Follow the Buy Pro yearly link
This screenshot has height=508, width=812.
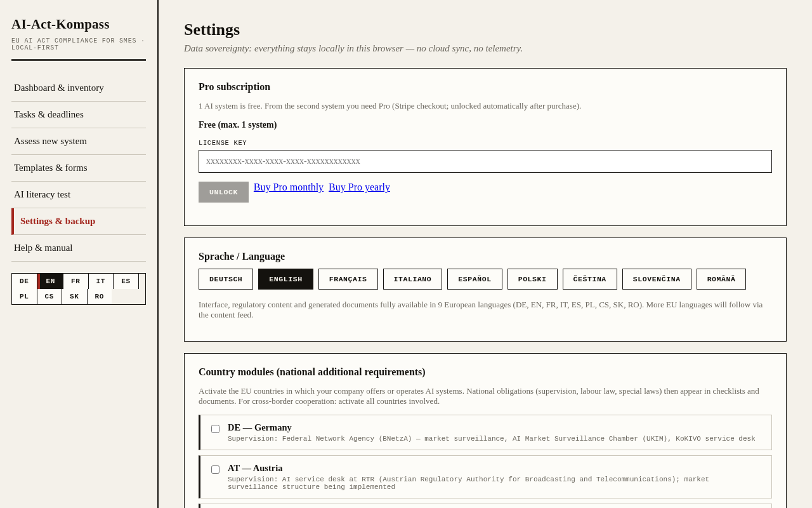(x=359, y=187)
